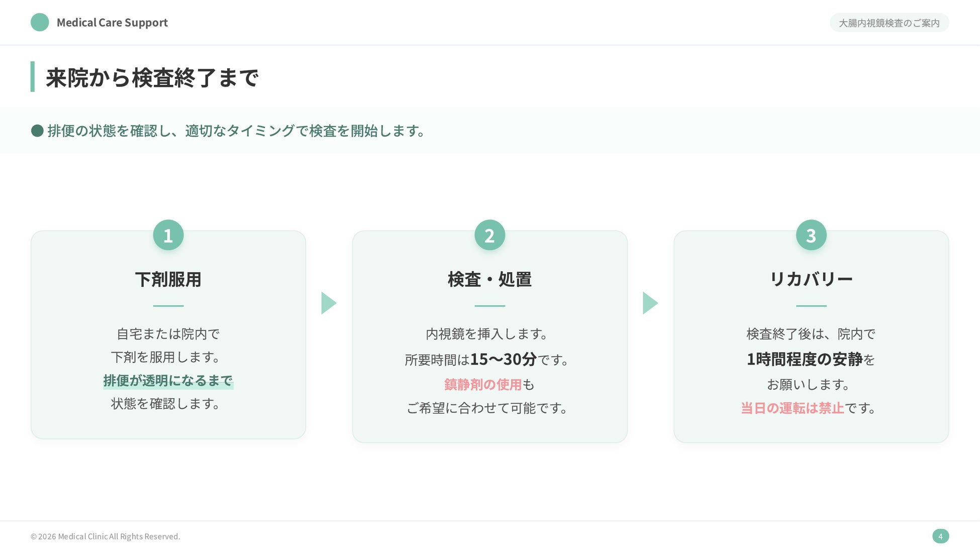Click the arrow between steps 2 and 3
980x551 pixels.
click(x=650, y=303)
